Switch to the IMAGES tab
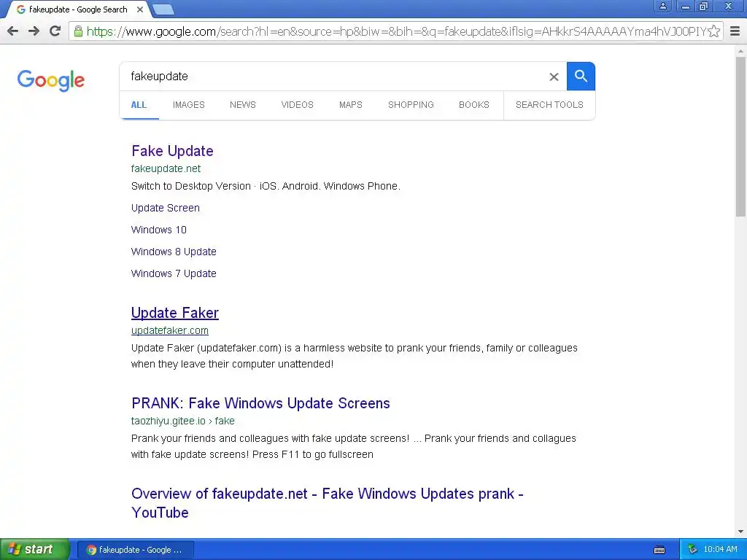747x560 pixels. pyautogui.click(x=189, y=105)
